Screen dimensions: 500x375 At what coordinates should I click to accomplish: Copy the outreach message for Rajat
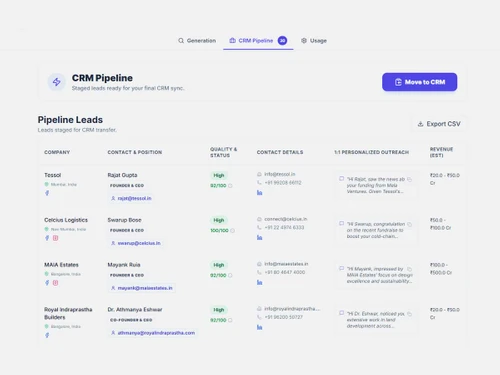[x=409, y=179]
